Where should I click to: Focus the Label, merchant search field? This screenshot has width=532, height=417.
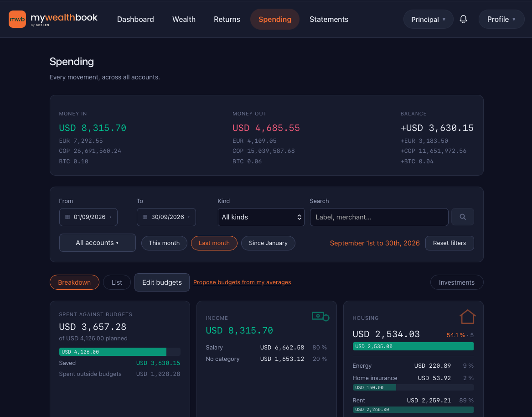tap(379, 217)
